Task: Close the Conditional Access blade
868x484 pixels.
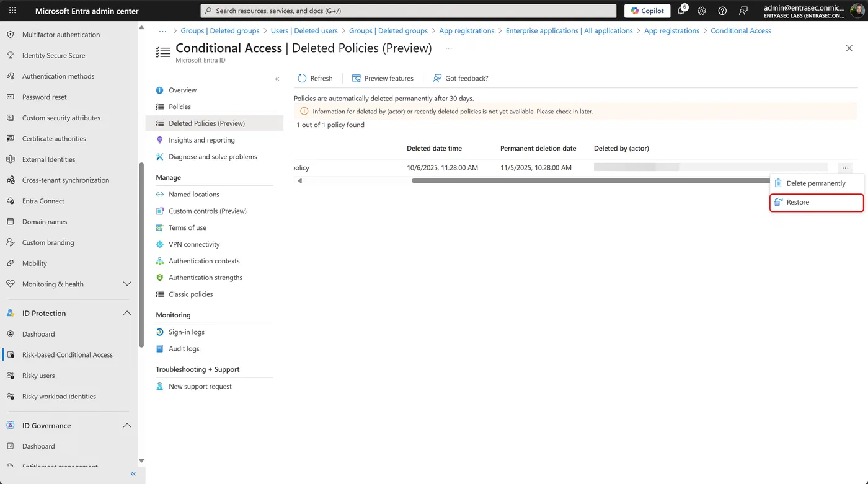Action: coord(849,48)
